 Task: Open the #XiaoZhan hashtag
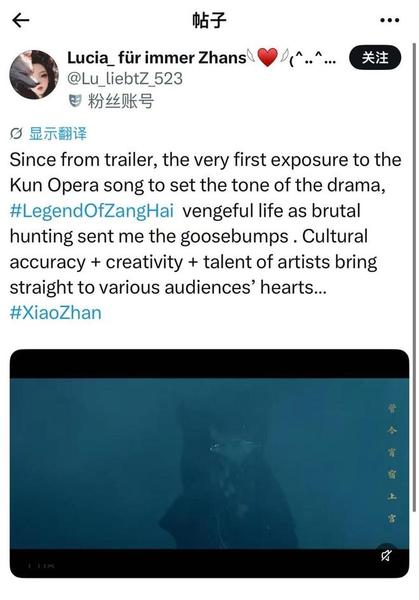click(55, 313)
